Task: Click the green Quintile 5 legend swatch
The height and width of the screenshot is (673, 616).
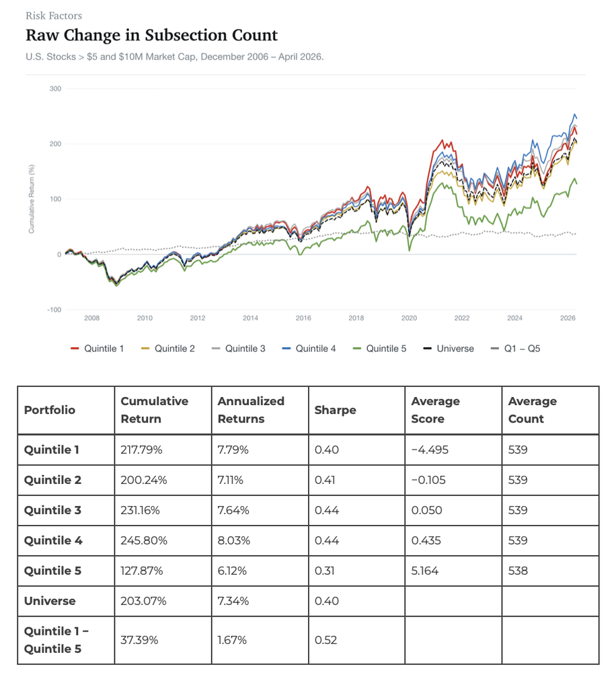Action: (356, 349)
